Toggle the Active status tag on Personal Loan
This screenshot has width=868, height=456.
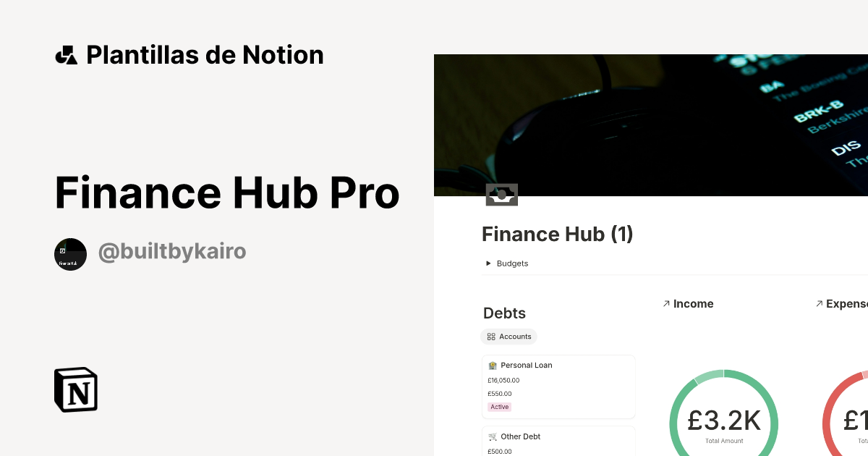[499, 407]
